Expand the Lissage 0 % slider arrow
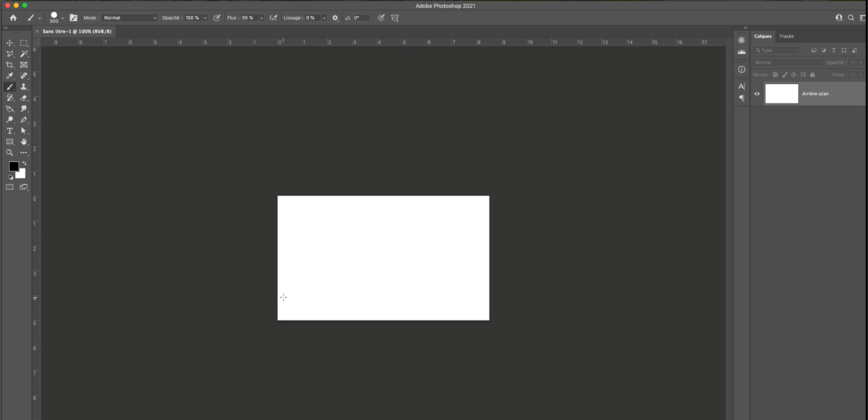 point(324,17)
